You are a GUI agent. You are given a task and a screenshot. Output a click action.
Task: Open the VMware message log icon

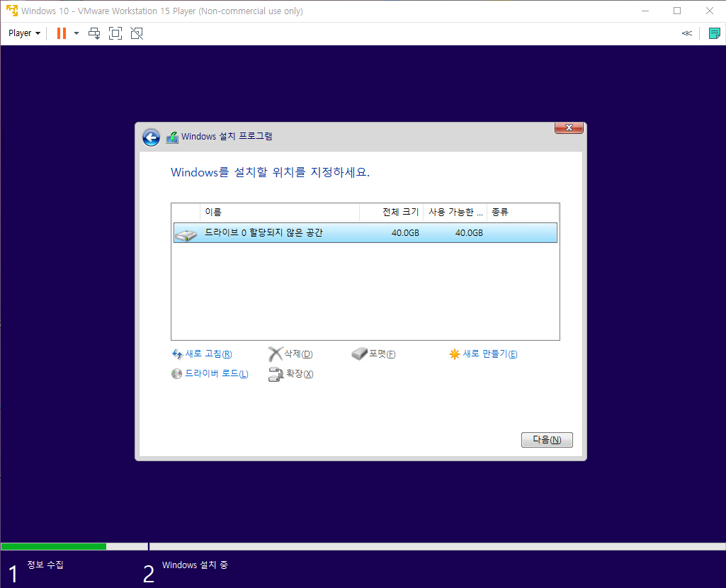715,33
